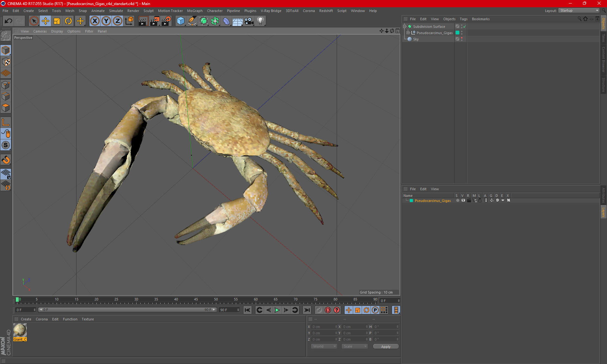Add a Subdivision Surface generator

coord(204,21)
